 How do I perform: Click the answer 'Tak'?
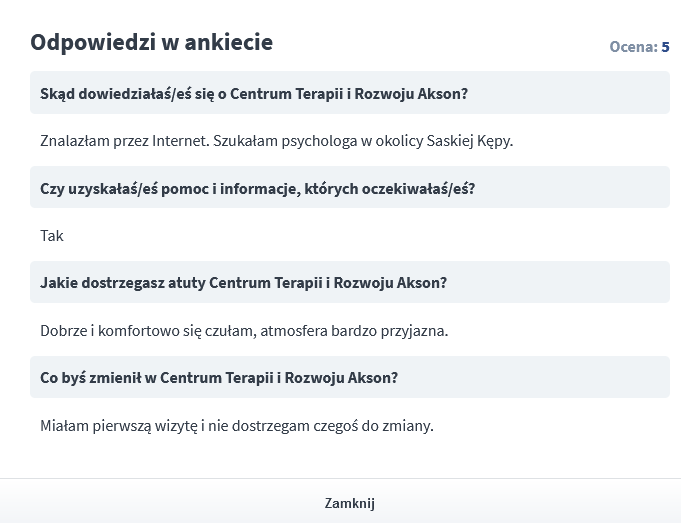pyautogui.click(x=52, y=236)
